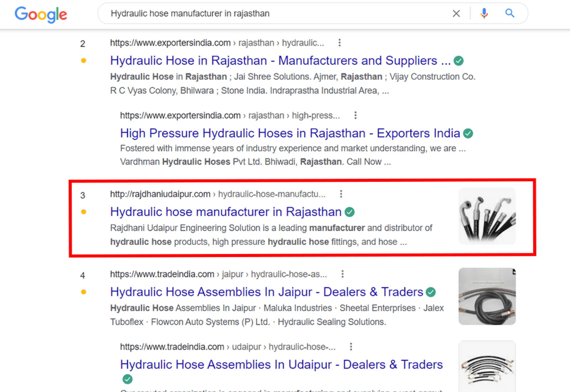Open 'Hydraulic Hose Assemblies In Jaipur' link
570x392 pixels.
[x=266, y=292]
